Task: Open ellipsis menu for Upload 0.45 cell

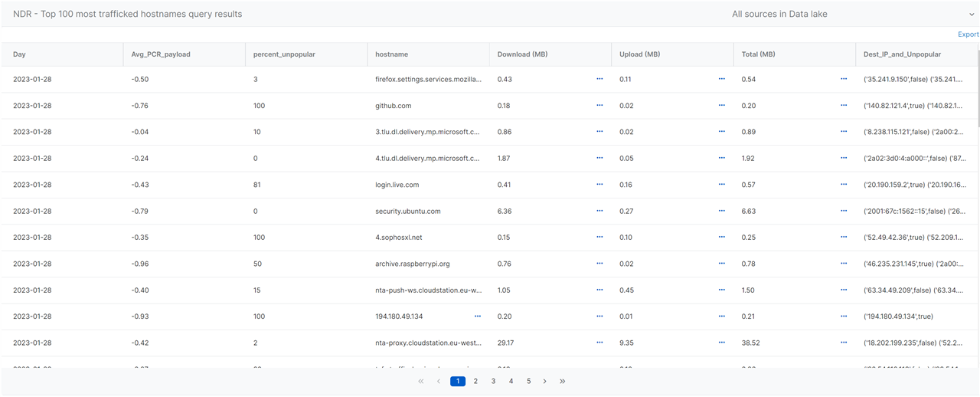Action: (721, 290)
